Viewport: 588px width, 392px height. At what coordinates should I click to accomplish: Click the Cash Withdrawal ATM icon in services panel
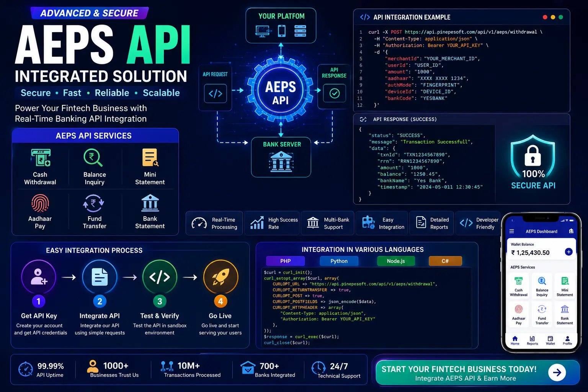click(41, 158)
